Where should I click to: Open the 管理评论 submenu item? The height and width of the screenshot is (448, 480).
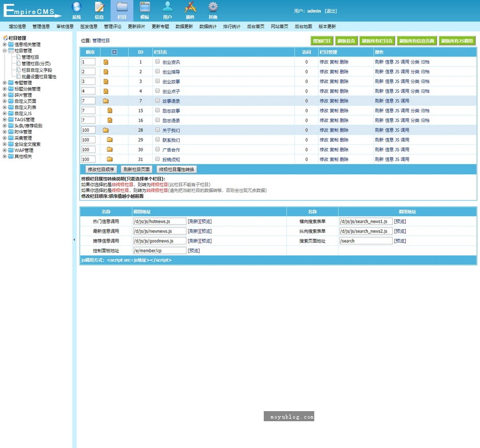[x=113, y=27]
